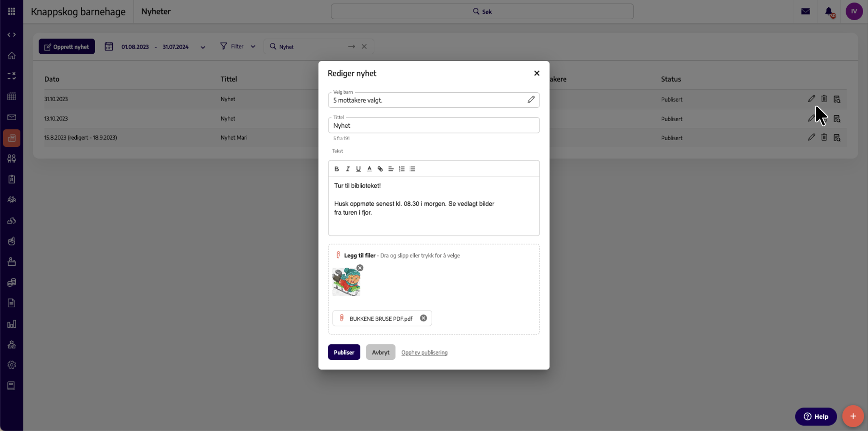Edit the 31.10.2023 news row
This screenshot has height=431, width=868.
[x=811, y=99]
